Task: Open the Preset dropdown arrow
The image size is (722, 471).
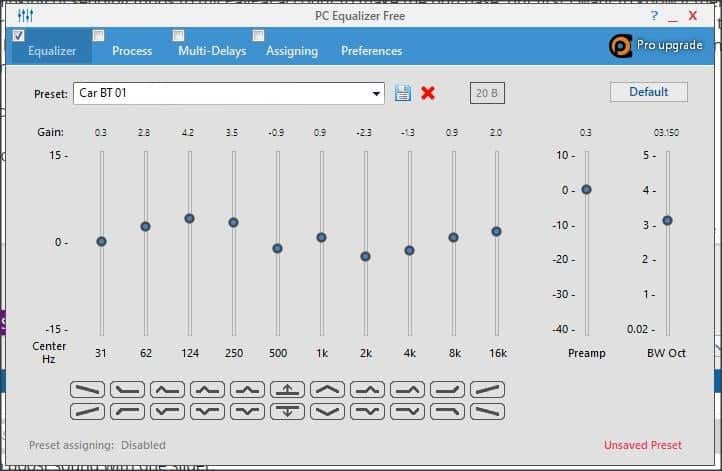Action: [376, 93]
